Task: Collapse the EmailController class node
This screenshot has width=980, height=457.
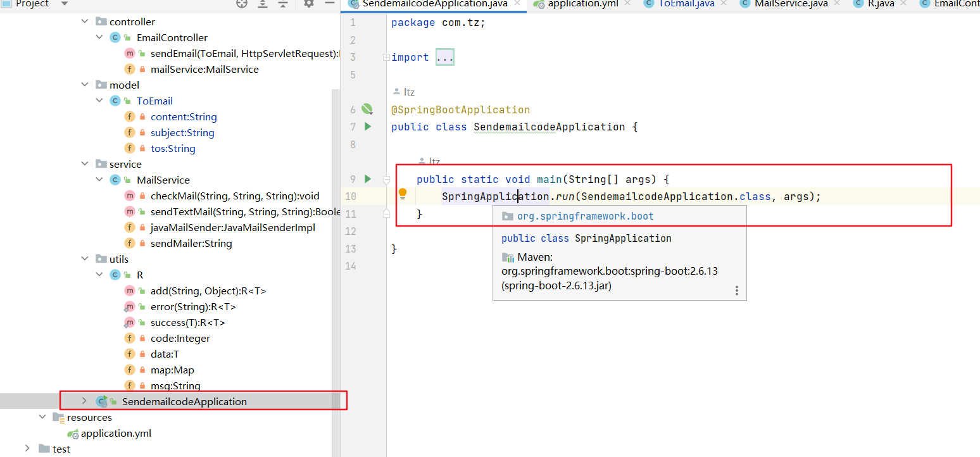Action: [x=99, y=37]
